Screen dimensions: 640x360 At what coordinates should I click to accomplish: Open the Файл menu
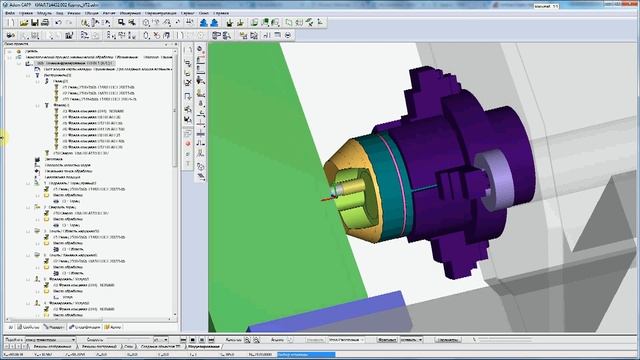coord(10,13)
